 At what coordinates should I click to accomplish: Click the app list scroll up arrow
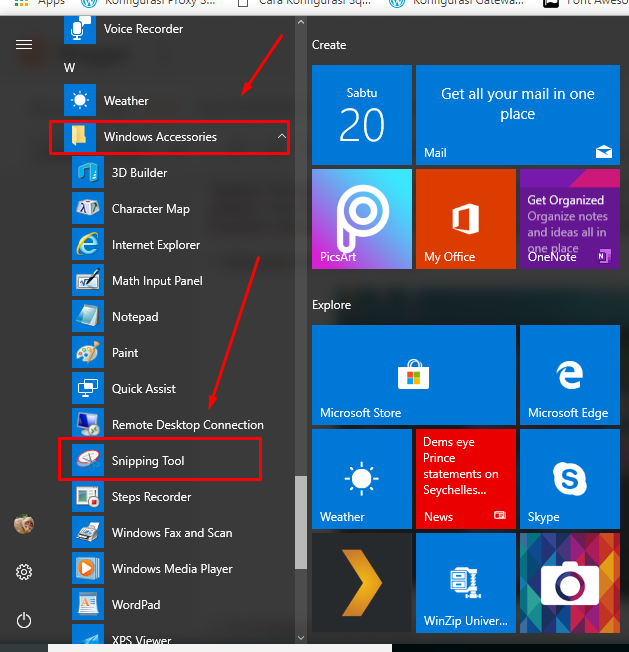pyautogui.click(x=301, y=22)
